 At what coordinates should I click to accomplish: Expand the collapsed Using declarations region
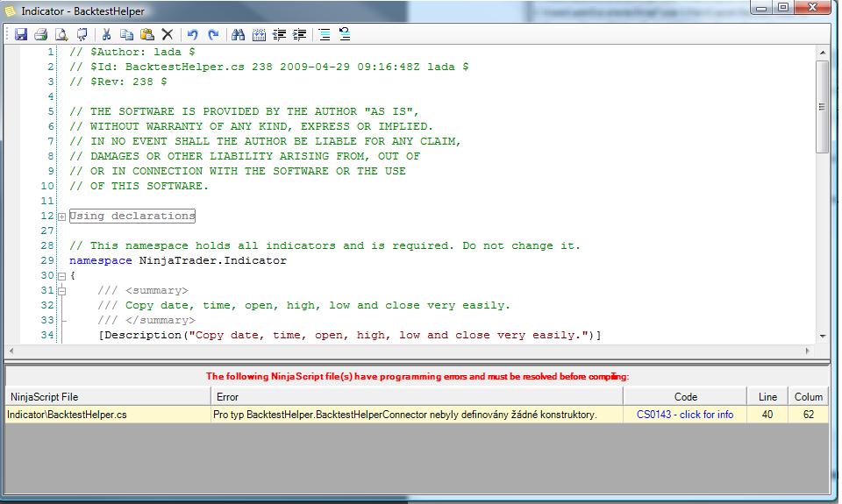point(61,217)
